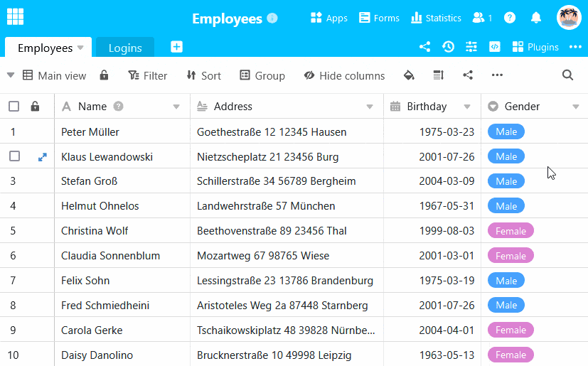Click the Filter button
This screenshot has height=366, width=588.
pos(148,75)
